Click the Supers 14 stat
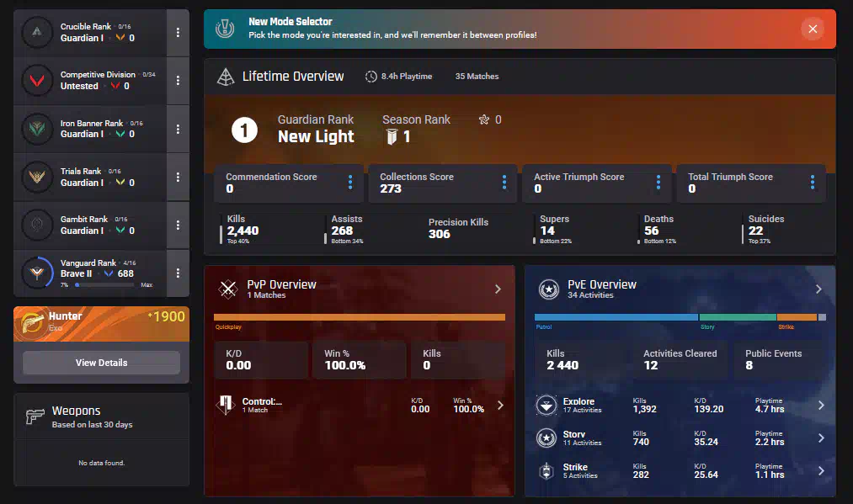Viewport: 853px width, 504px height. pyautogui.click(x=556, y=229)
